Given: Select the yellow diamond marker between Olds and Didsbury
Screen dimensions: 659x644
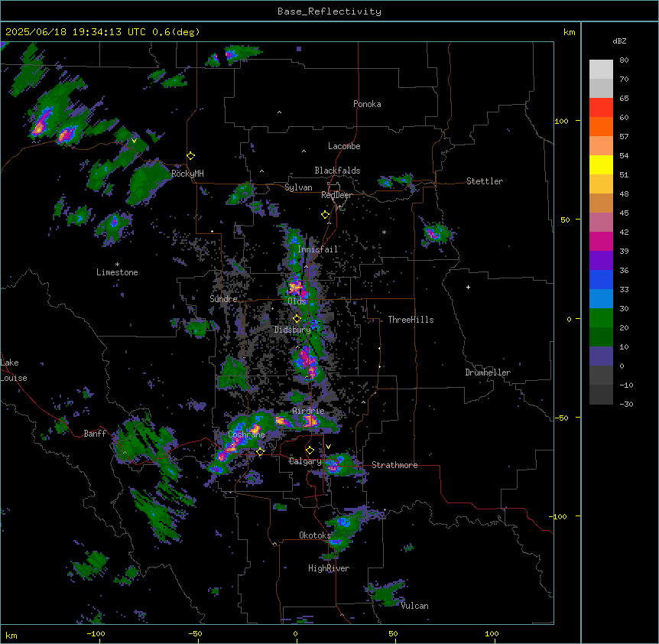Looking at the screenshot, I should 297,319.
